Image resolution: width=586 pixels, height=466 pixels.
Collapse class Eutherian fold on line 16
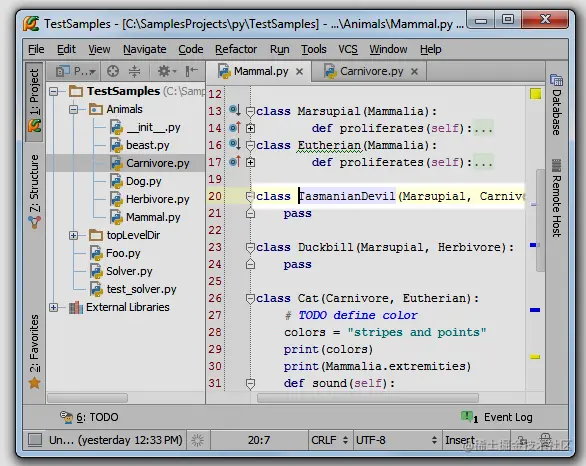250,145
